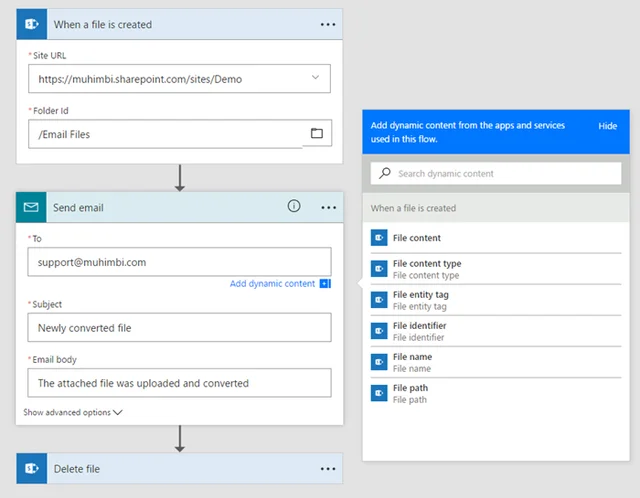Open ellipsis menu of Send email step
This screenshot has height=498, width=640.
328,208
